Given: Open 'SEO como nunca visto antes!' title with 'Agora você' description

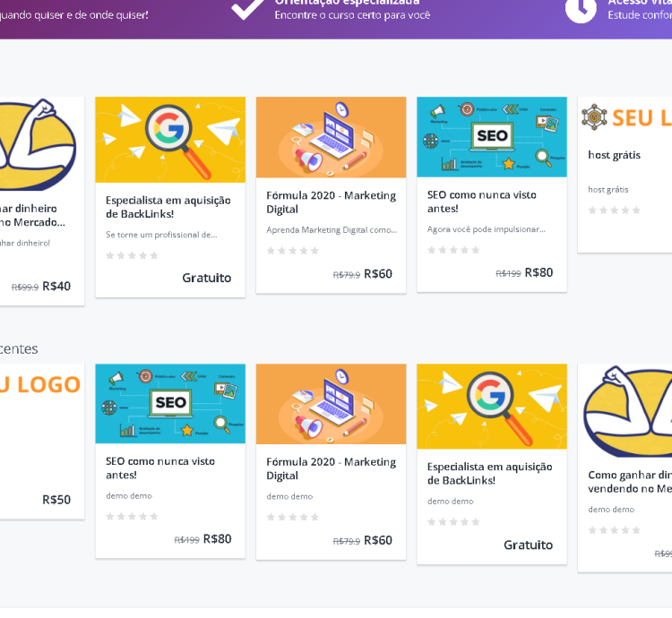Looking at the screenshot, I should coord(482,202).
